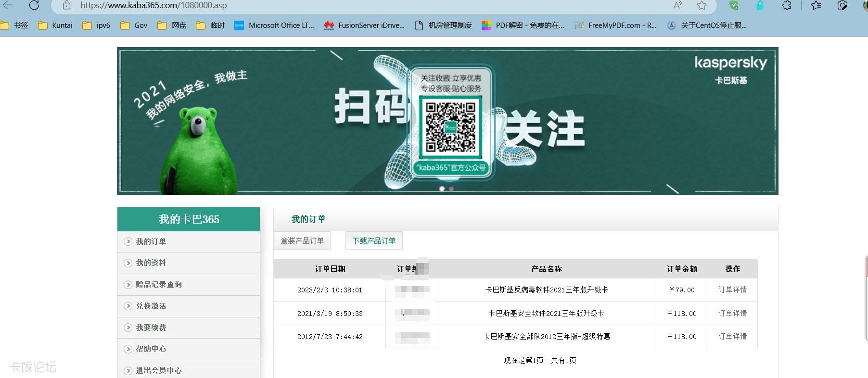This screenshot has height=378, width=868.
Task: Click order date 2023/2/3 10:38:01
Action: 330,290
